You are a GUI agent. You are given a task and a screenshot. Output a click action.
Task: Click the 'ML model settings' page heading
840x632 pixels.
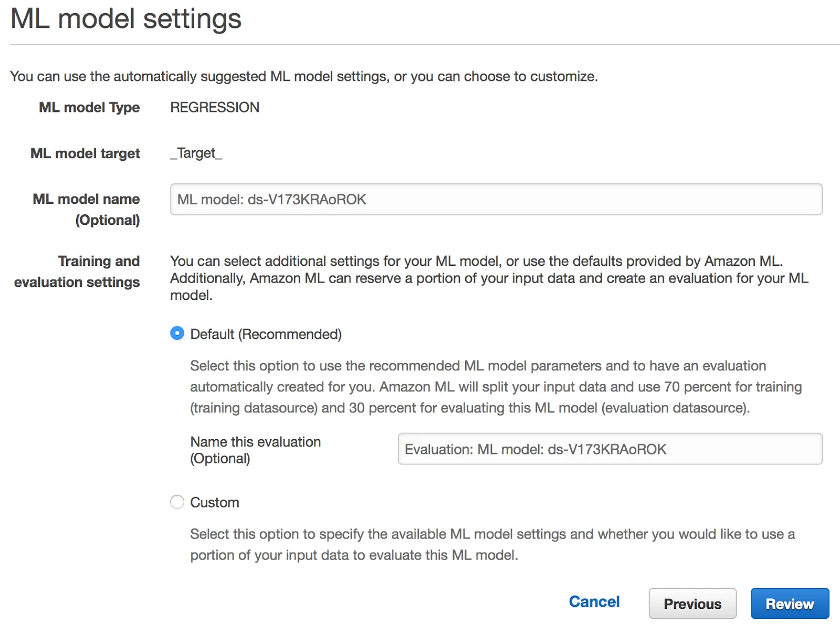point(126,18)
